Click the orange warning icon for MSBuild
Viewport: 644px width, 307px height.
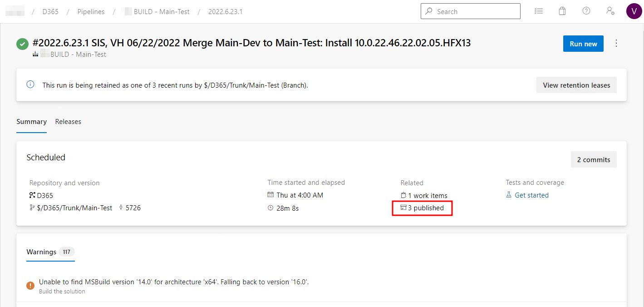(x=30, y=286)
